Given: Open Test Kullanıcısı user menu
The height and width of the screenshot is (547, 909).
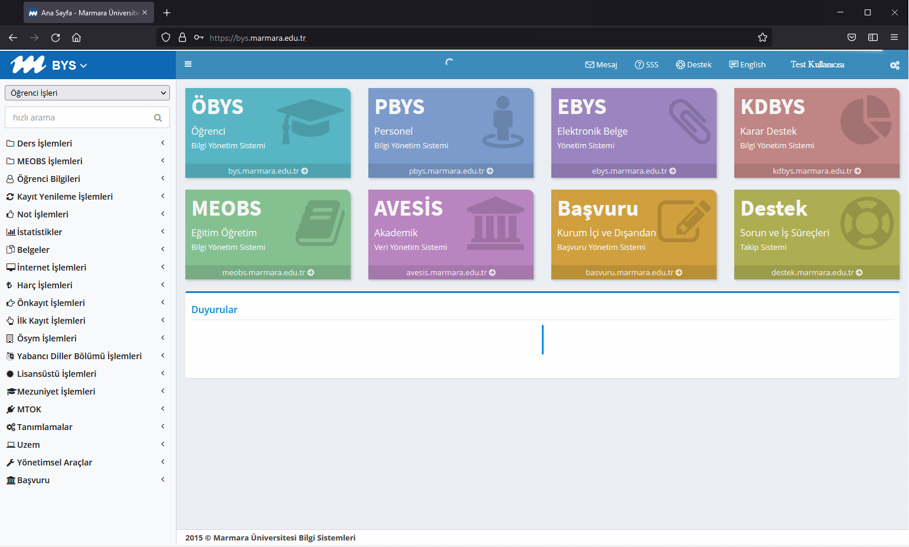Looking at the screenshot, I should (817, 64).
